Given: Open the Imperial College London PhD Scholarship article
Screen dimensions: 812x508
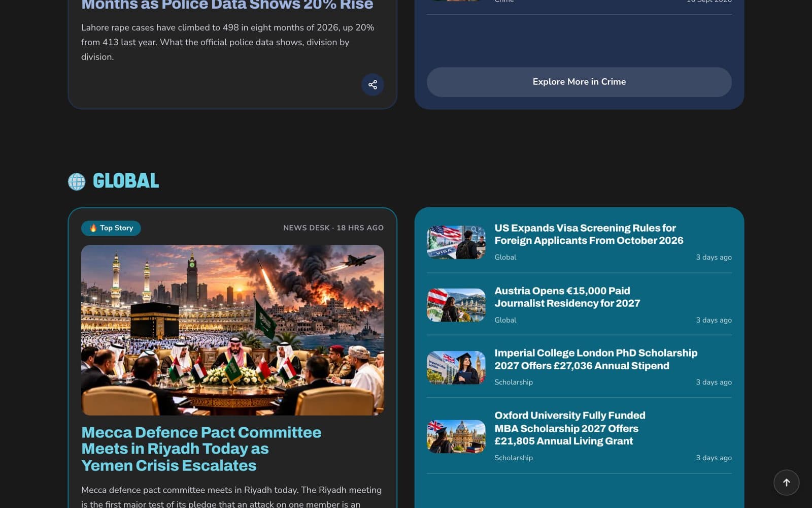Looking at the screenshot, I should 596,359.
